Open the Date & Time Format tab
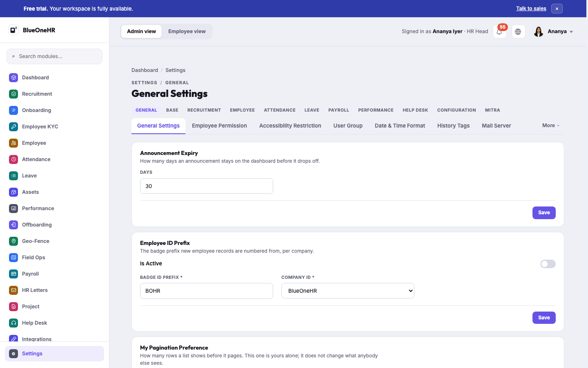Screen dimensions: 588x368 pyautogui.click(x=400, y=126)
